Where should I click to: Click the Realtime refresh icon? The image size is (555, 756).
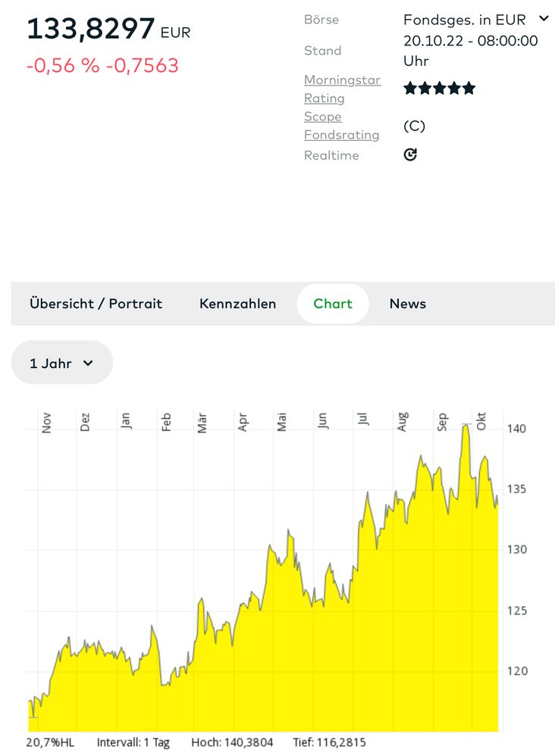[x=410, y=155]
